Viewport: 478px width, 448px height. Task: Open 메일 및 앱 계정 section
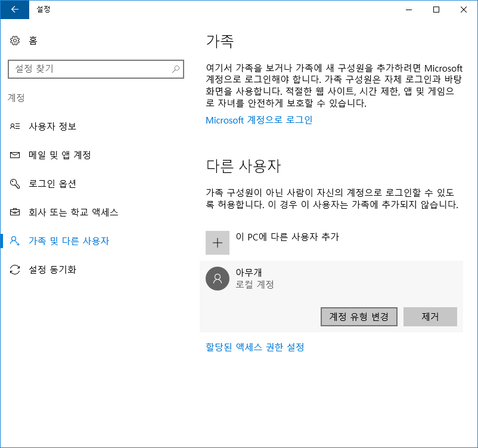(60, 155)
